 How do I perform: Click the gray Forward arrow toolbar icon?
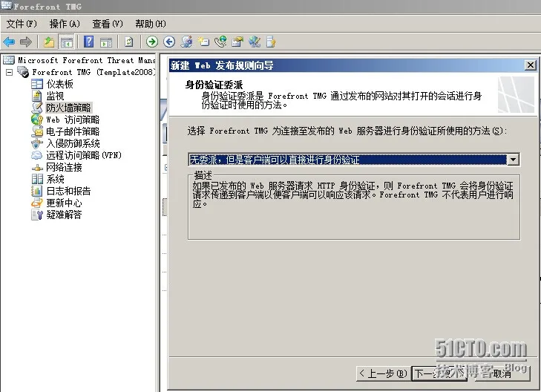click(x=26, y=42)
